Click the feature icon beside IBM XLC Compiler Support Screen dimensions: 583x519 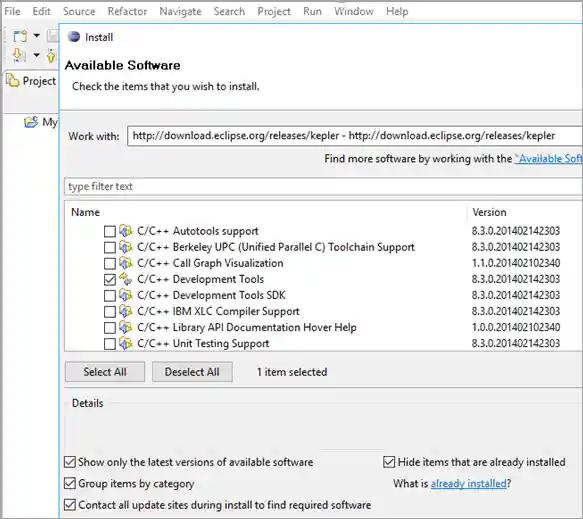126,311
